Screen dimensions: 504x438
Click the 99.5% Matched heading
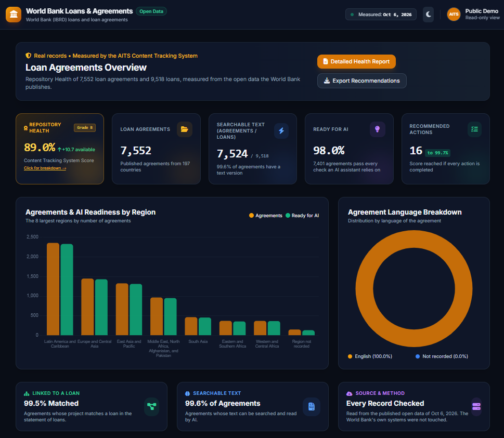[51, 403]
